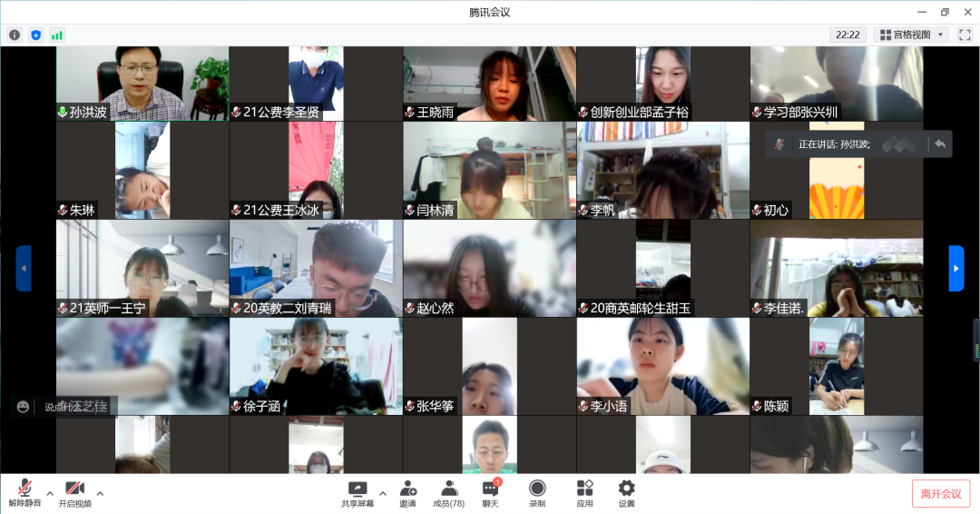
Task: Click the 离开会议 leave button
Action: click(x=940, y=493)
